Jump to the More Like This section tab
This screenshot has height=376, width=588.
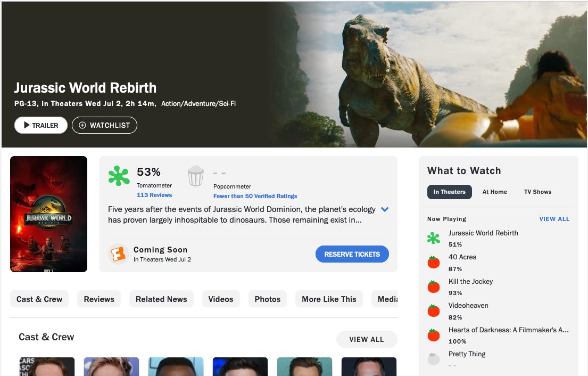(x=329, y=299)
